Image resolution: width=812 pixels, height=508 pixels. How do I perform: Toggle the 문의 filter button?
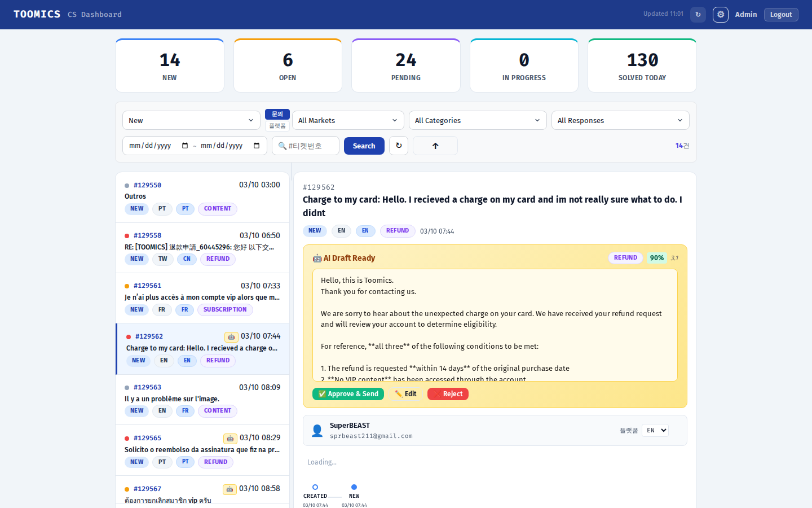277,114
